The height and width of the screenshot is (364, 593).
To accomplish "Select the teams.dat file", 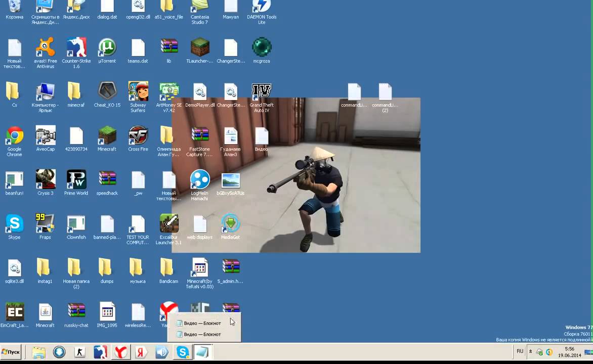I will 138,49.
